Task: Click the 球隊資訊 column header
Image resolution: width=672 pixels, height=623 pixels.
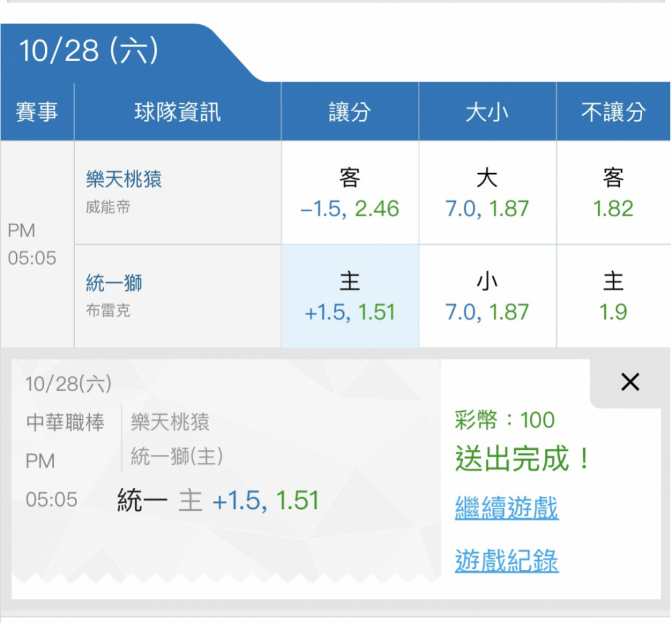Action: tap(177, 112)
